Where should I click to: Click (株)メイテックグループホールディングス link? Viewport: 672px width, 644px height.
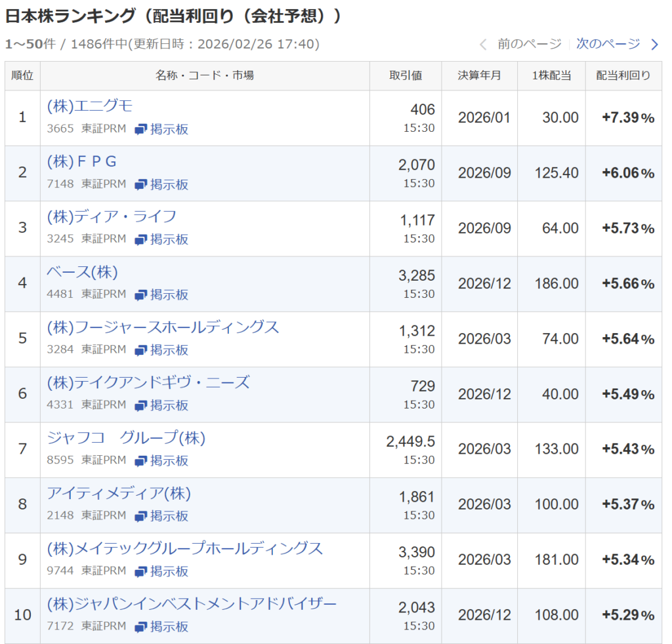(x=185, y=548)
